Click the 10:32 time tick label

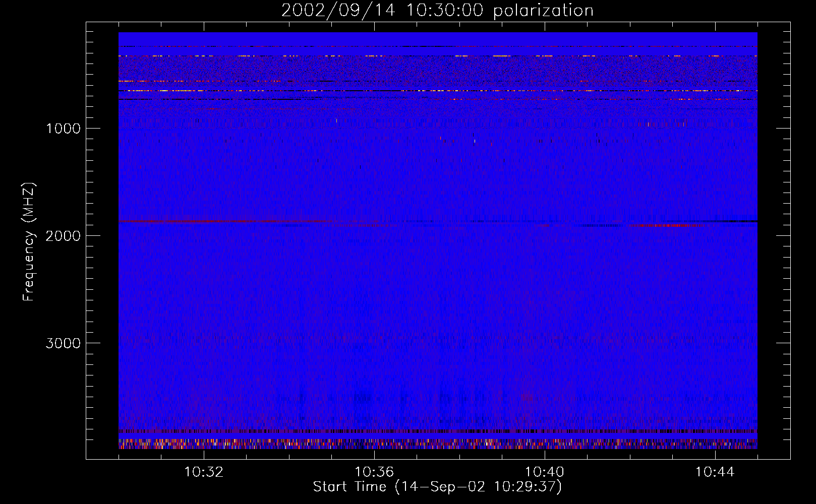(204, 472)
